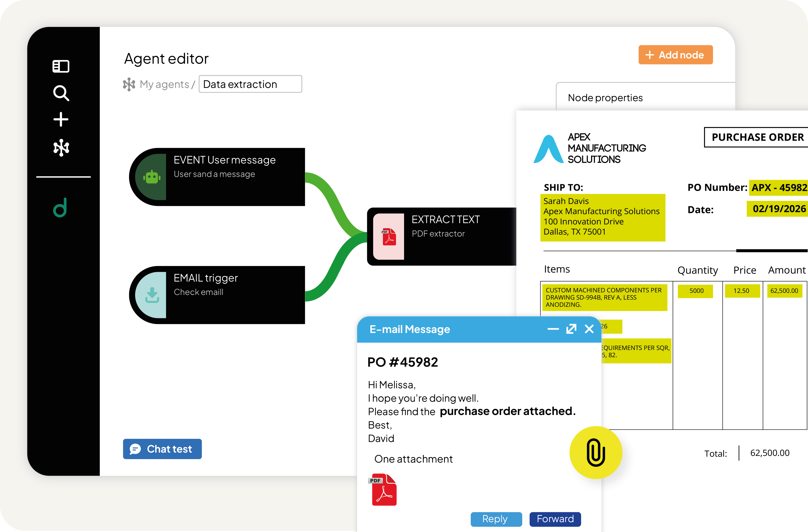Expand the E-mail Message window
Screen dimensions: 808x532
(x=571, y=329)
